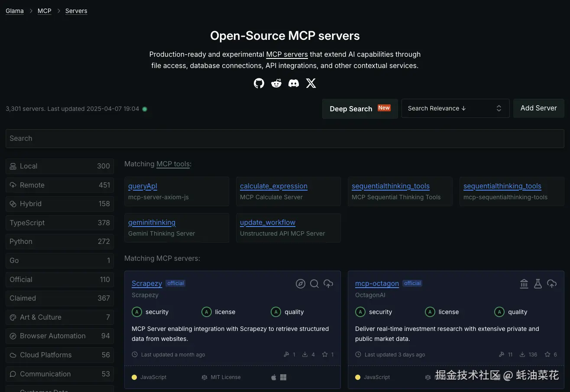Image resolution: width=570 pixels, height=392 pixels.
Task: Open the queryApl tool link
Action: click(x=142, y=186)
